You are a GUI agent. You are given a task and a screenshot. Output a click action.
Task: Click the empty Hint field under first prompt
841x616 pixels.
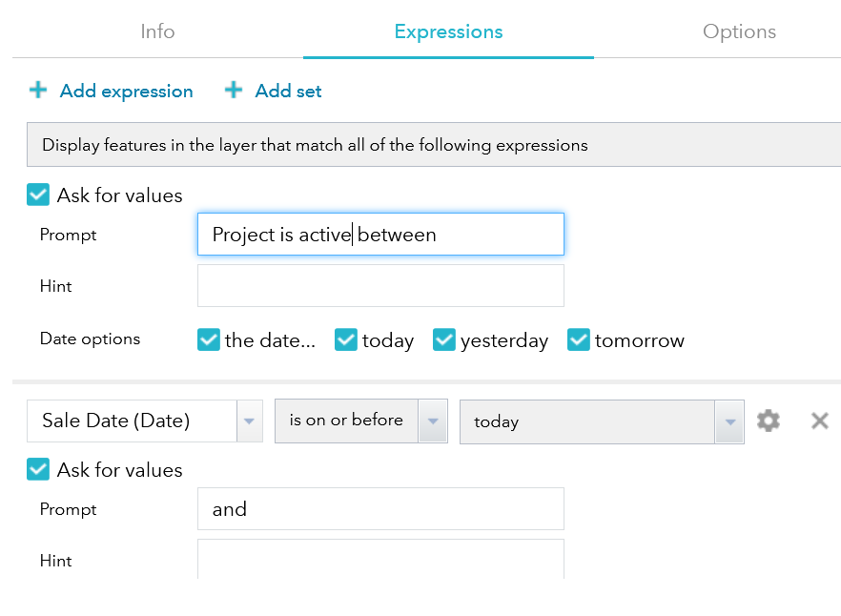[x=380, y=286]
